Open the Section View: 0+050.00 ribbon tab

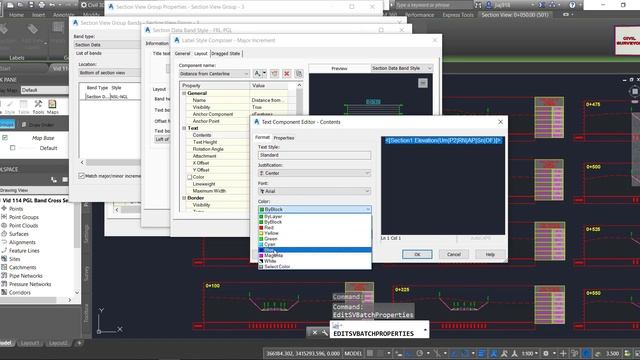tap(515, 15)
